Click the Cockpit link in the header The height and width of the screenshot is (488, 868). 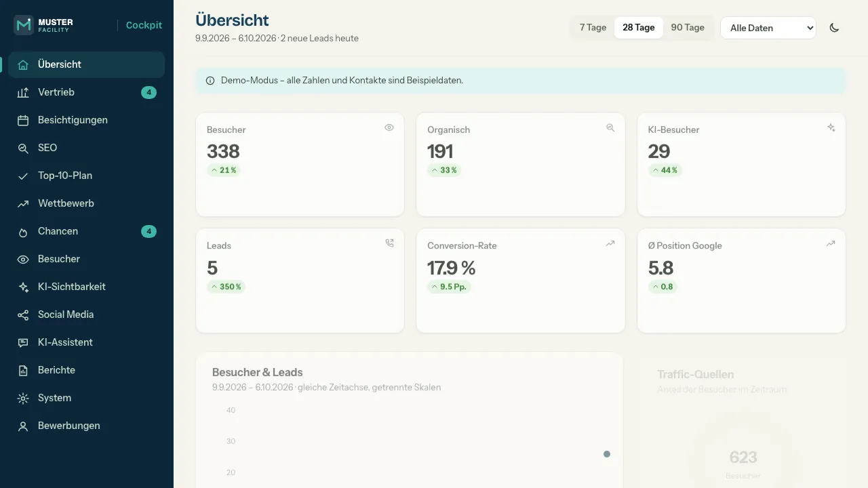(x=144, y=25)
